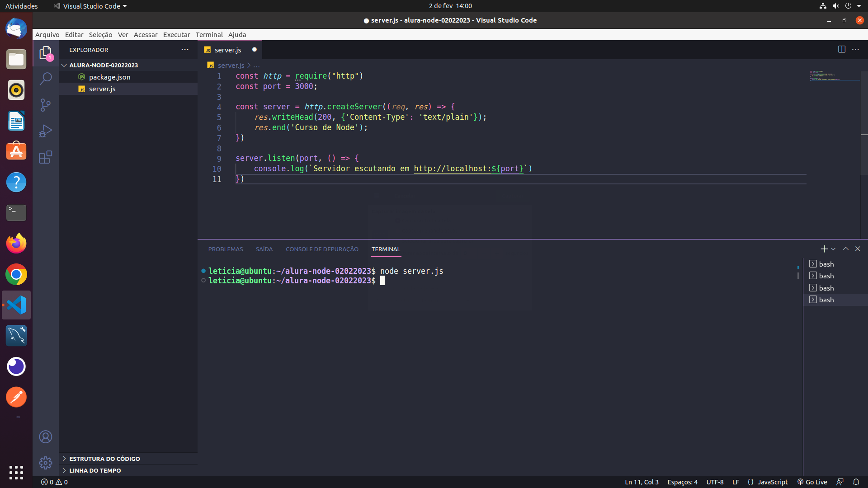This screenshot has width=868, height=488.
Task: Launch Google Chrome from the dock
Action: pyautogui.click(x=16, y=274)
